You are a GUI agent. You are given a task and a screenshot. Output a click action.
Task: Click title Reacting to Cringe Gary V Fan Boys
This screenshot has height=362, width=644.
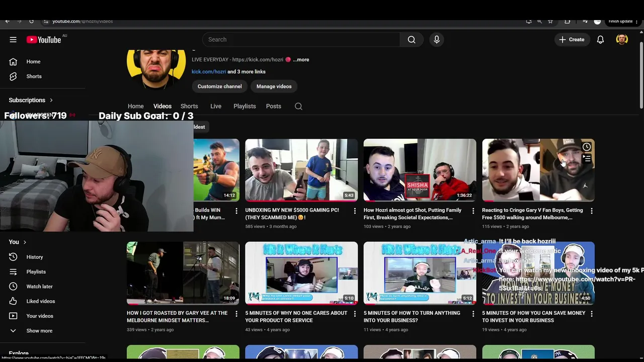532,214
